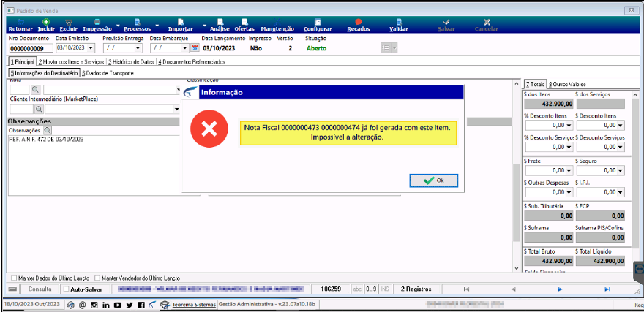
Task: Open the Teorema Sistemas link
Action: (194, 305)
